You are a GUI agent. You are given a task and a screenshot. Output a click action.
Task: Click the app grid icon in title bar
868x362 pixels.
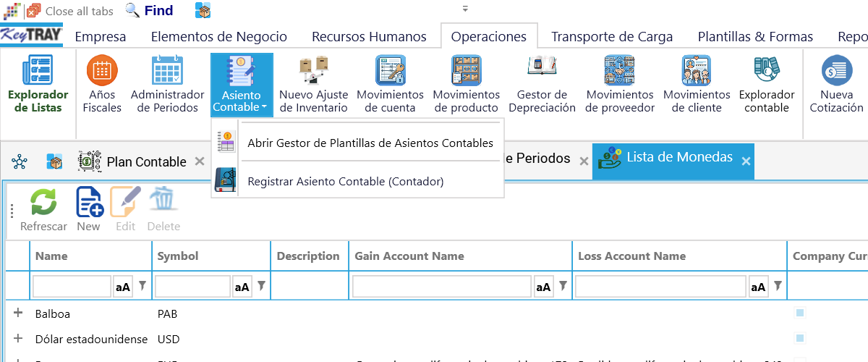tap(12, 11)
